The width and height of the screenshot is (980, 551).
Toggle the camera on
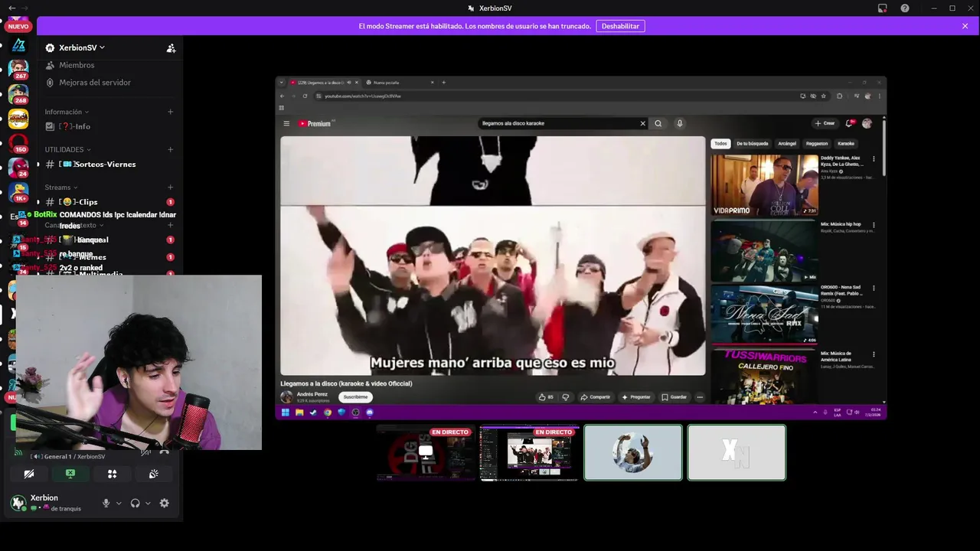(x=29, y=474)
